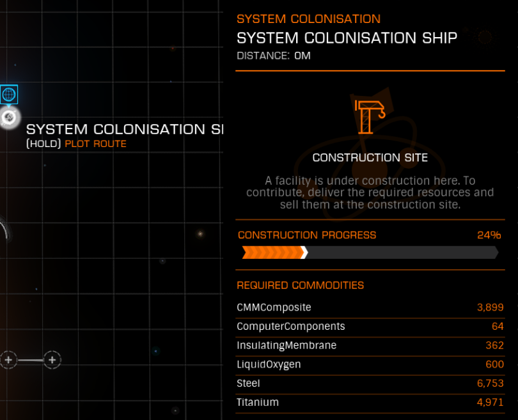Click the orange construction crane icon

tap(370, 116)
